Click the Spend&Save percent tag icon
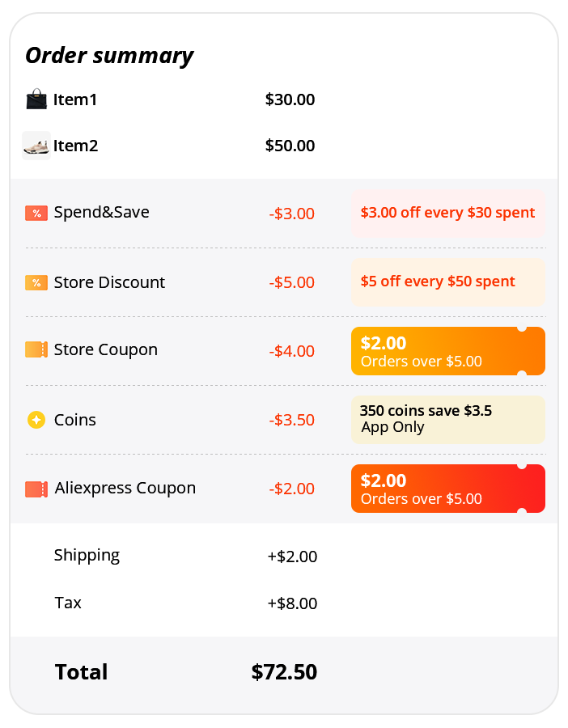Image resolution: width=568 pixels, height=728 pixels. click(36, 213)
